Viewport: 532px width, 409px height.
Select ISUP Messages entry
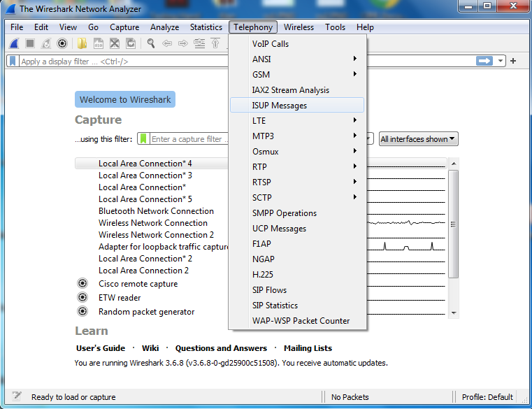(297, 105)
